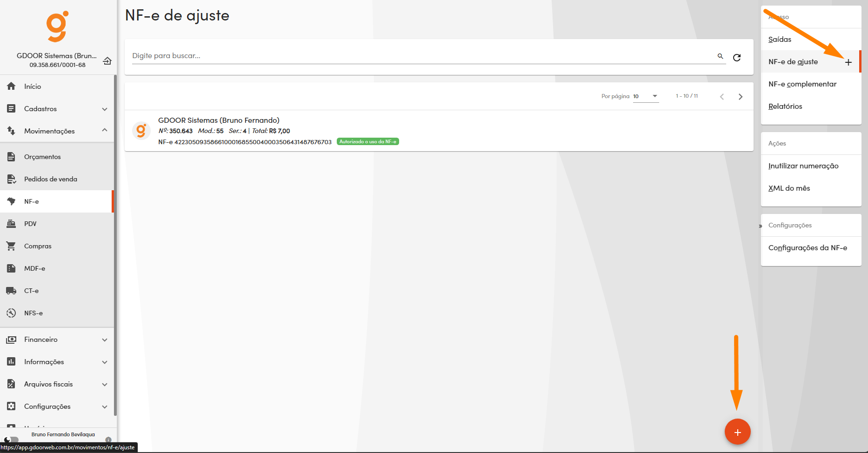
Task: Open the Por página dropdown
Action: 646,96
